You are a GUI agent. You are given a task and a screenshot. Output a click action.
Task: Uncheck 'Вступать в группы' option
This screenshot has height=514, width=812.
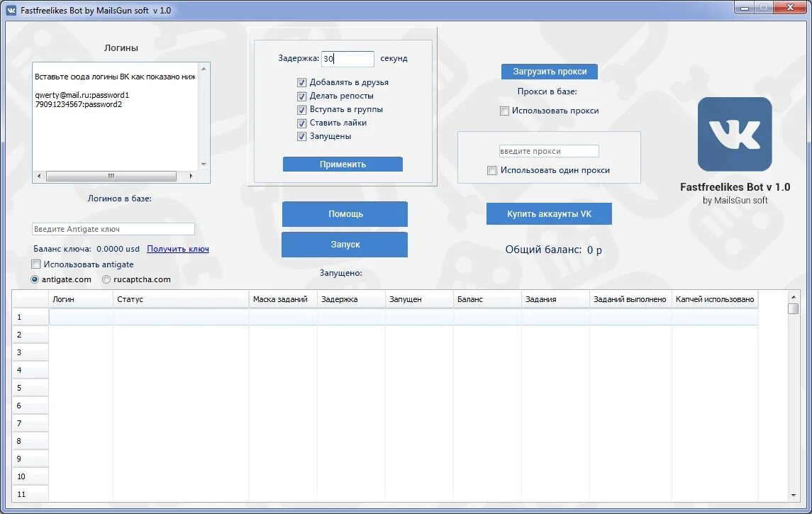pos(302,109)
